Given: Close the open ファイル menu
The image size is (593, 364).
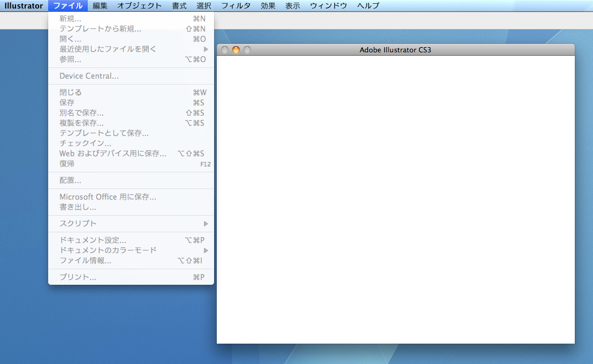Looking at the screenshot, I should point(67,6).
